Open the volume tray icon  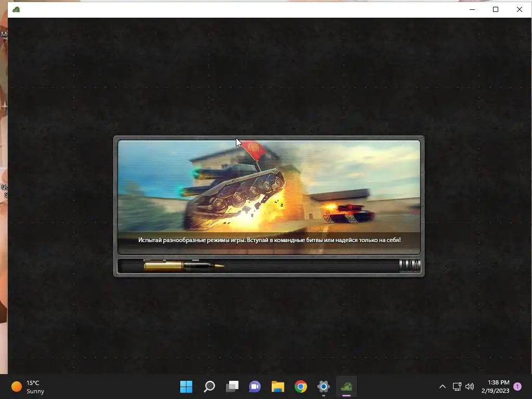click(470, 387)
